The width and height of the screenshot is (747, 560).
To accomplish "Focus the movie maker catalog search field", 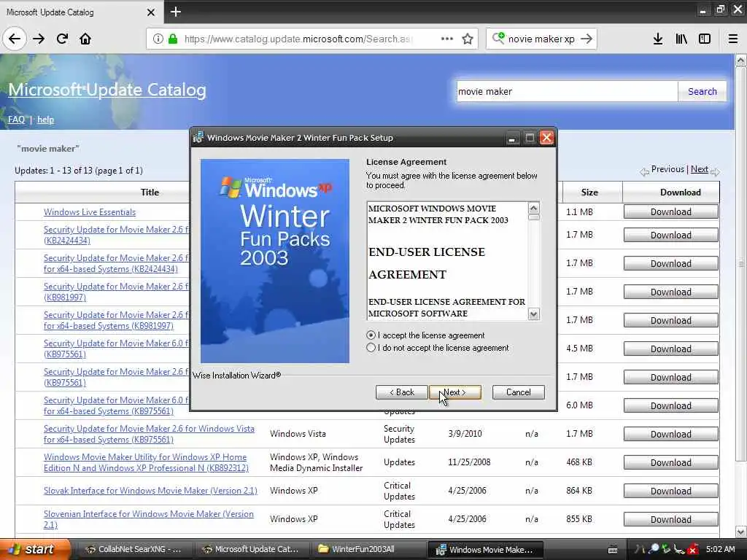I will (567, 91).
